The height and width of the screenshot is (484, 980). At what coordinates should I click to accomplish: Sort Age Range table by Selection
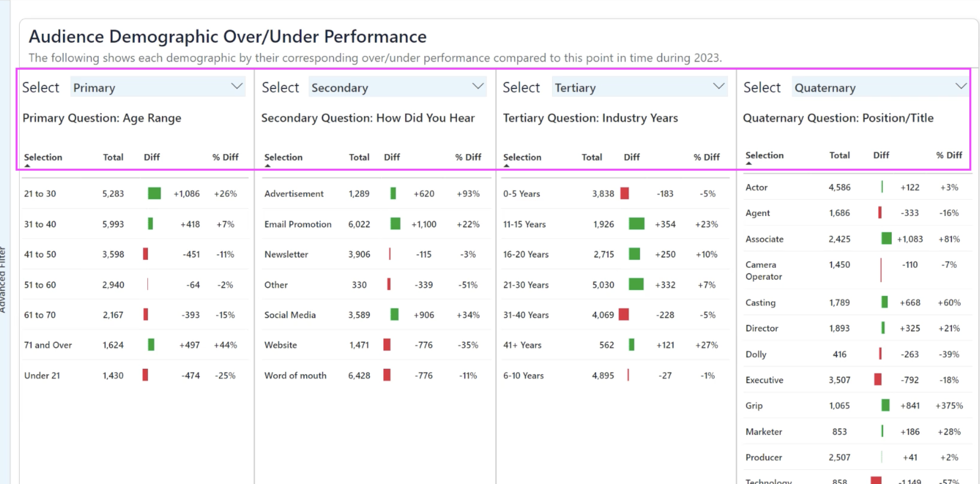coord(43,157)
